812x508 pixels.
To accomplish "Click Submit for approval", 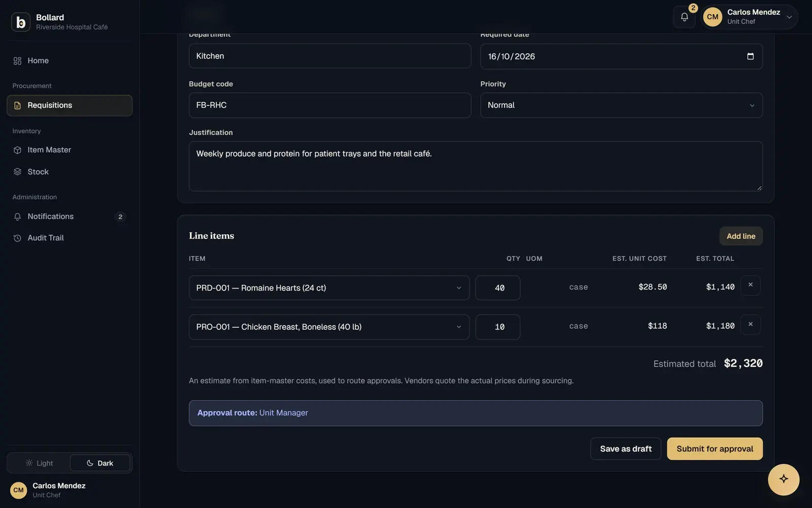I will coord(715,449).
